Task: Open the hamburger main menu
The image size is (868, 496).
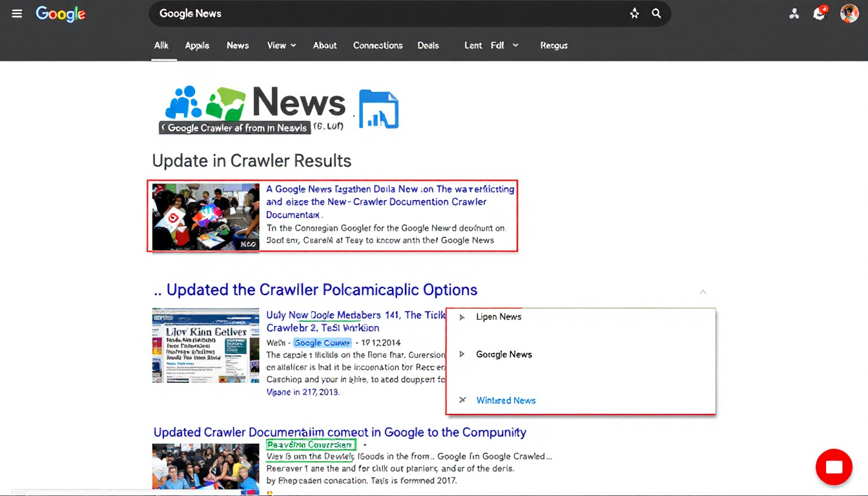Action: (x=17, y=14)
